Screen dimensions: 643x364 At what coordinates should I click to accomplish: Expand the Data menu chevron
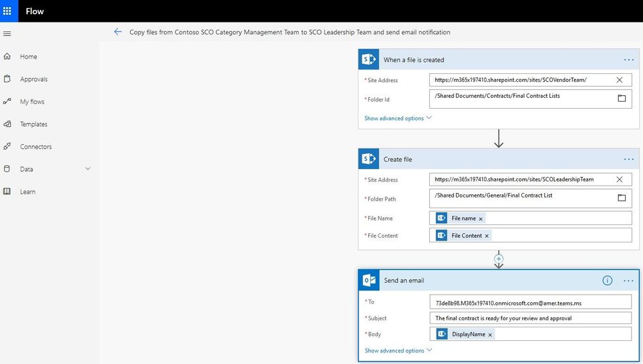pos(88,168)
